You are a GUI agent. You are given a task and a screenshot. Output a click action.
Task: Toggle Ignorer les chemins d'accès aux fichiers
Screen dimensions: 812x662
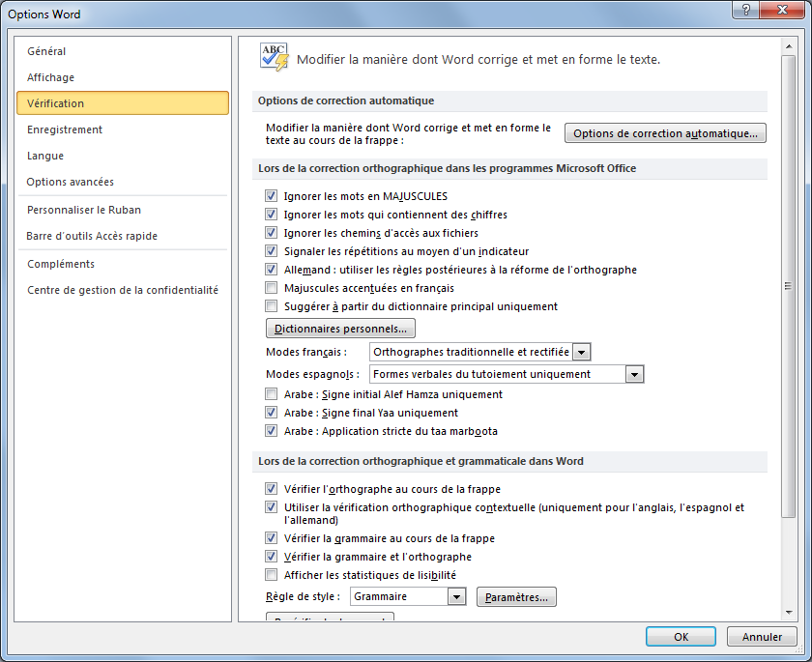(x=271, y=232)
